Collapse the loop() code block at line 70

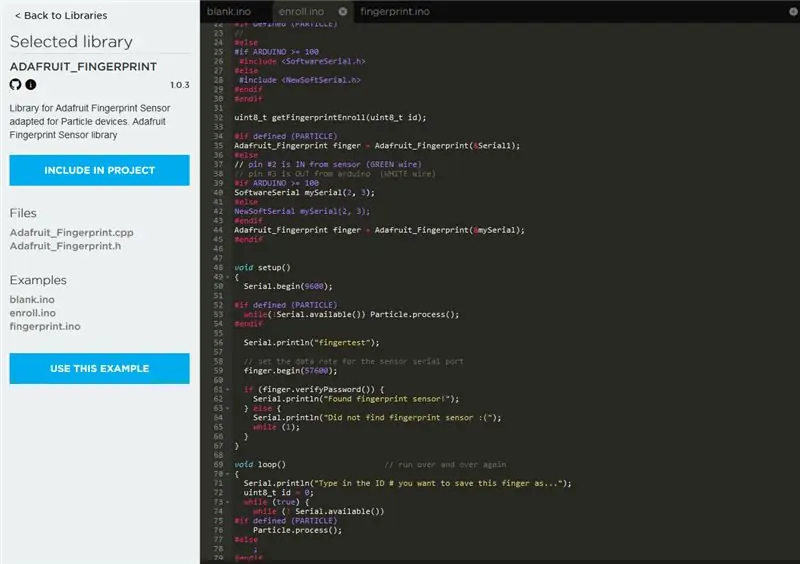[x=228, y=474]
